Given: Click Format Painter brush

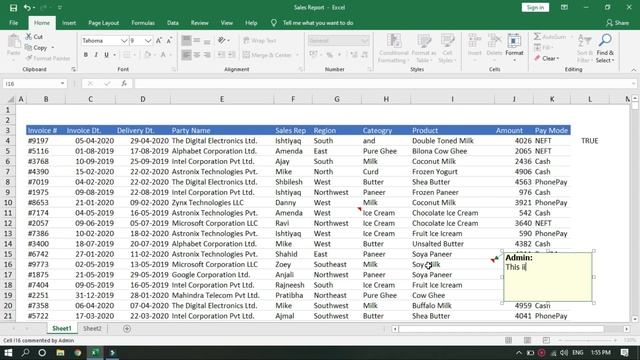Looking at the screenshot, I should coord(47,58).
